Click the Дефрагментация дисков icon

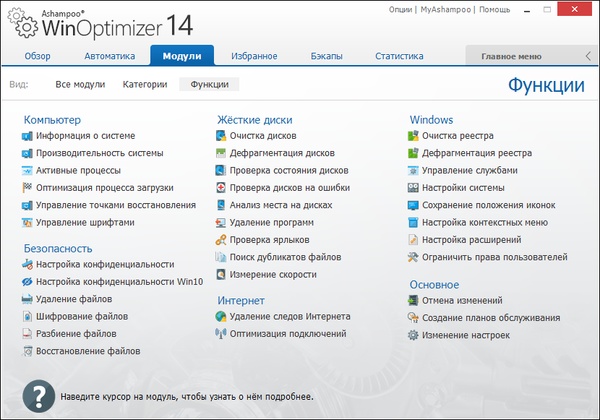(x=221, y=153)
